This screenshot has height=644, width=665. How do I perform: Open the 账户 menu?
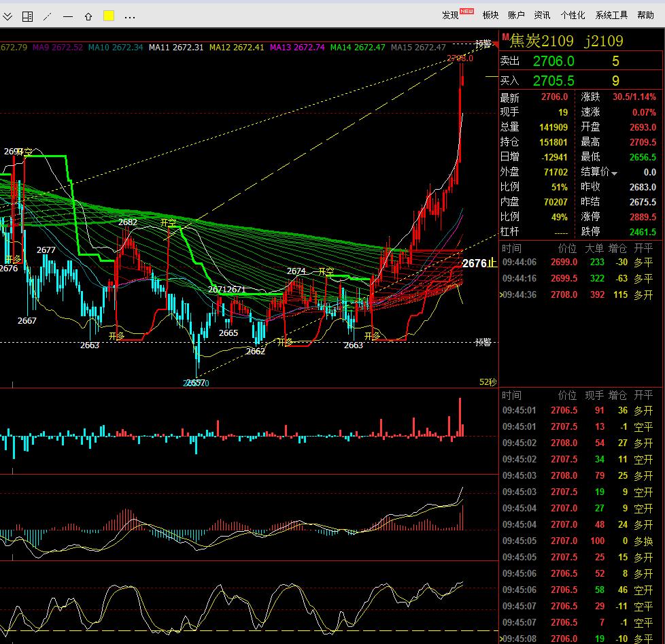[516, 15]
